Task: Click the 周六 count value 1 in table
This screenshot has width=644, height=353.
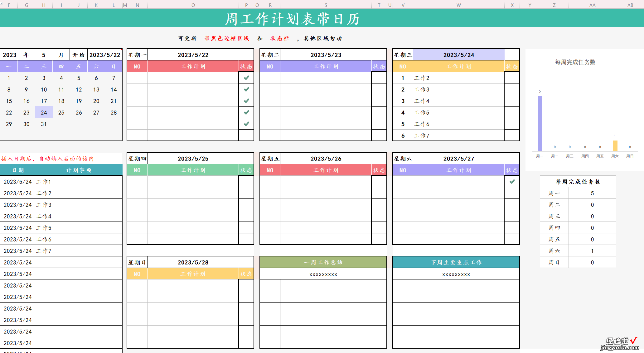Action: [x=592, y=251]
